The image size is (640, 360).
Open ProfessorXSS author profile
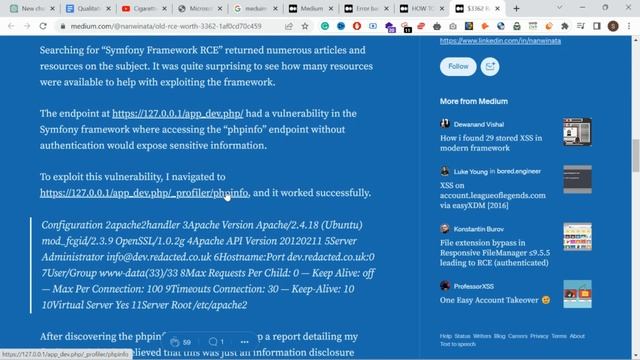[473, 286]
